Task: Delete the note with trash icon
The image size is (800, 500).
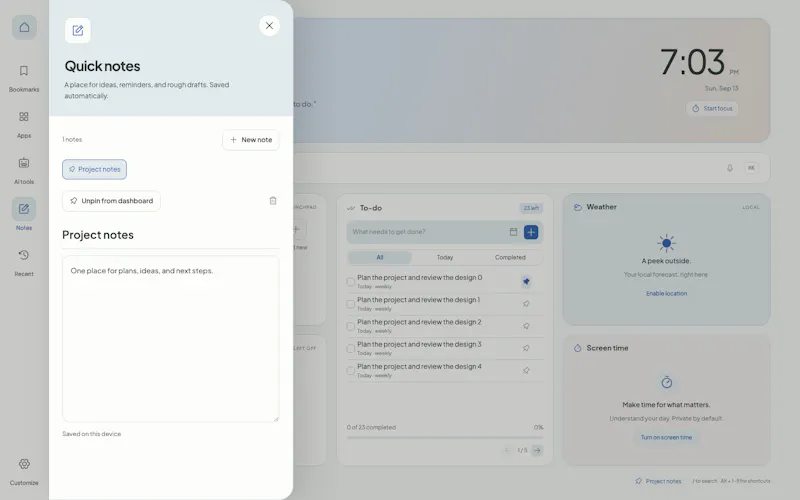Action: pyautogui.click(x=273, y=201)
